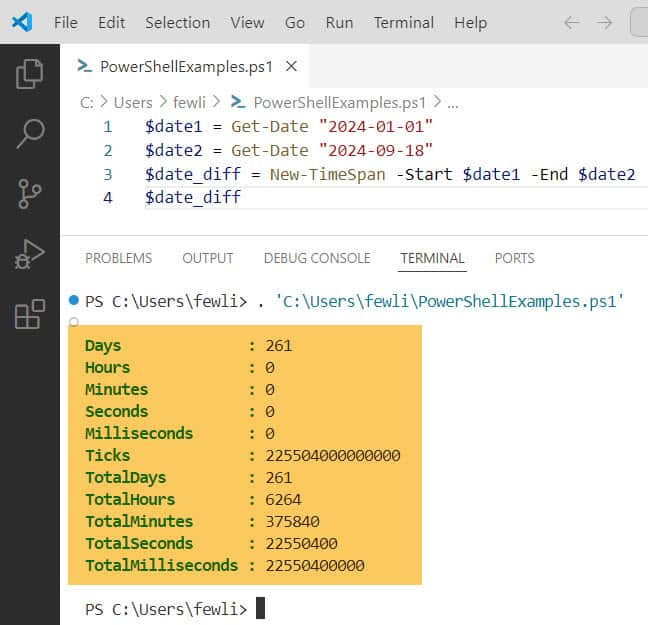The width and height of the screenshot is (648, 625).
Task: Click the fewli breadcrumb segment
Action: 189,103
